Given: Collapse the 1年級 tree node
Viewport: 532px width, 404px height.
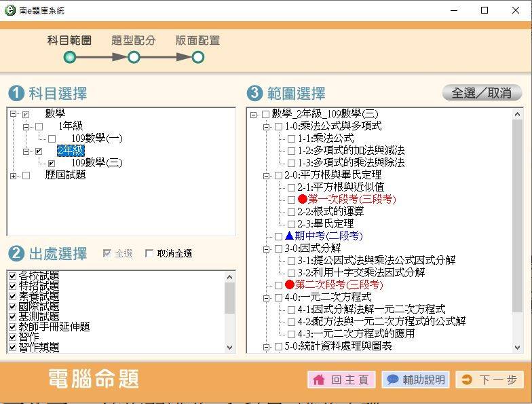Looking at the screenshot, I should tap(26, 127).
